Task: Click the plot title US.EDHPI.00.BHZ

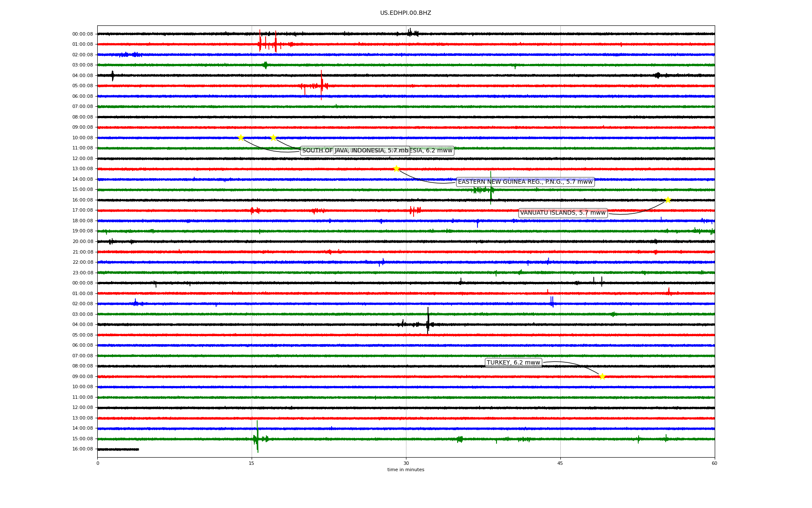Action: pyautogui.click(x=406, y=13)
